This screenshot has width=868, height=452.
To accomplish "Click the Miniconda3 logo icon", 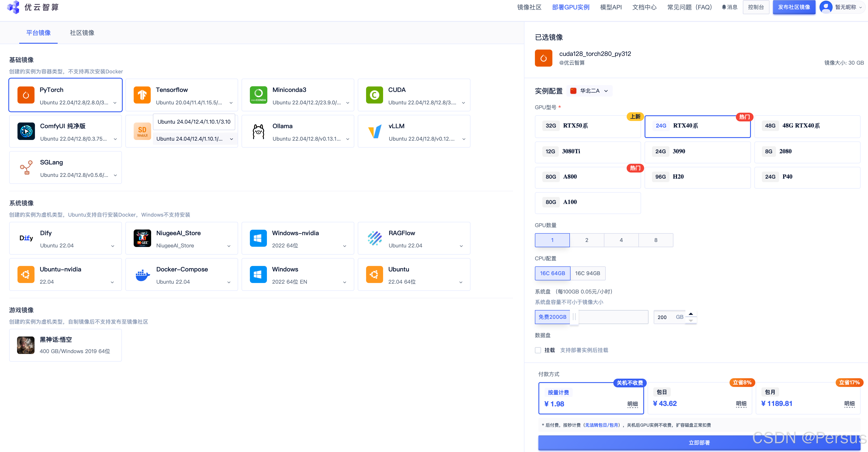I will [258, 95].
